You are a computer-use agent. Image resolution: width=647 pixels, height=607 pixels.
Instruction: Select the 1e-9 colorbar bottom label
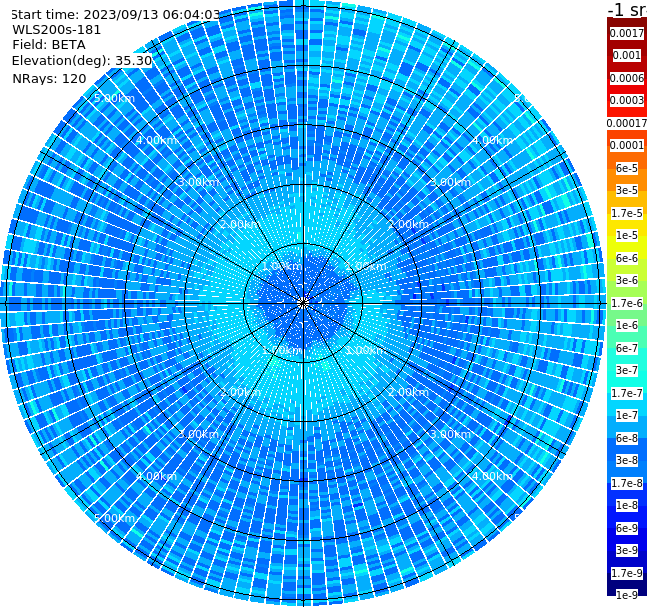627,595
